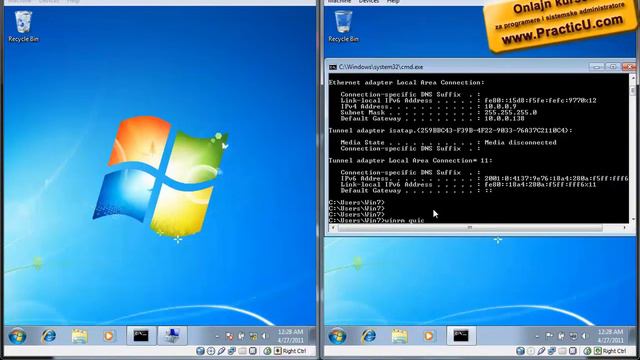Open volume control in the left VM tray
Screen dimensions: 640x360
click(264, 336)
